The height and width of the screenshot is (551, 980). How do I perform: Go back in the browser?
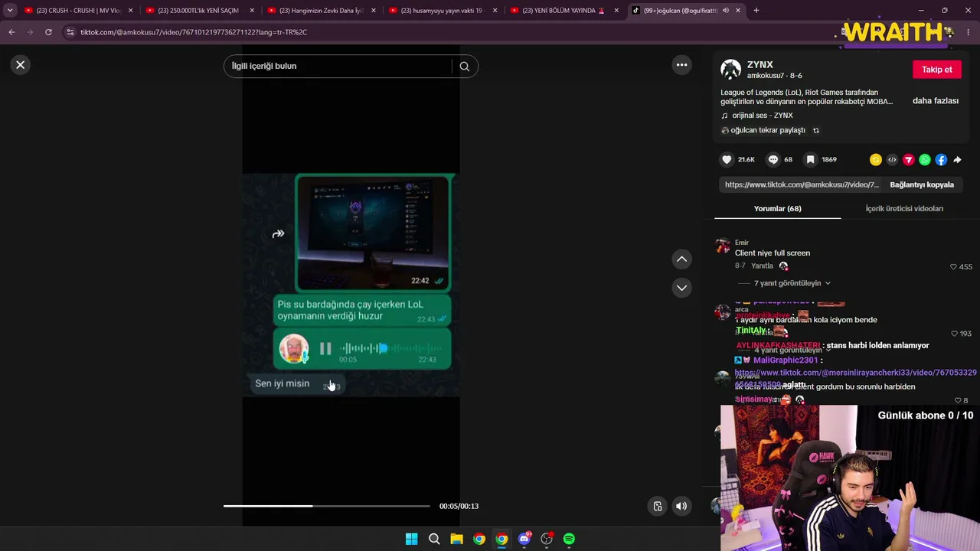pyautogui.click(x=11, y=32)
